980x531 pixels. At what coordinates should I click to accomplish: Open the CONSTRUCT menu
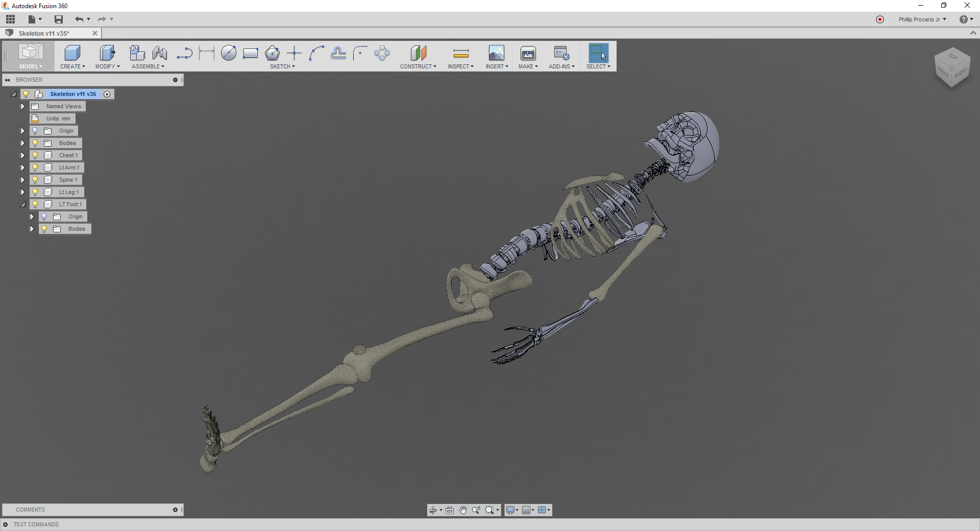pos(418,66)
